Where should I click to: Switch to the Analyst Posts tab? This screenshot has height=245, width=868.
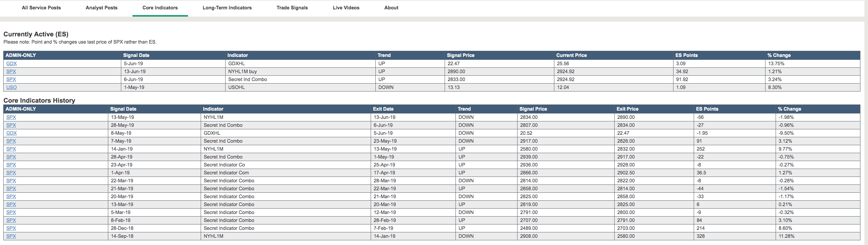[x=101, y=8]
